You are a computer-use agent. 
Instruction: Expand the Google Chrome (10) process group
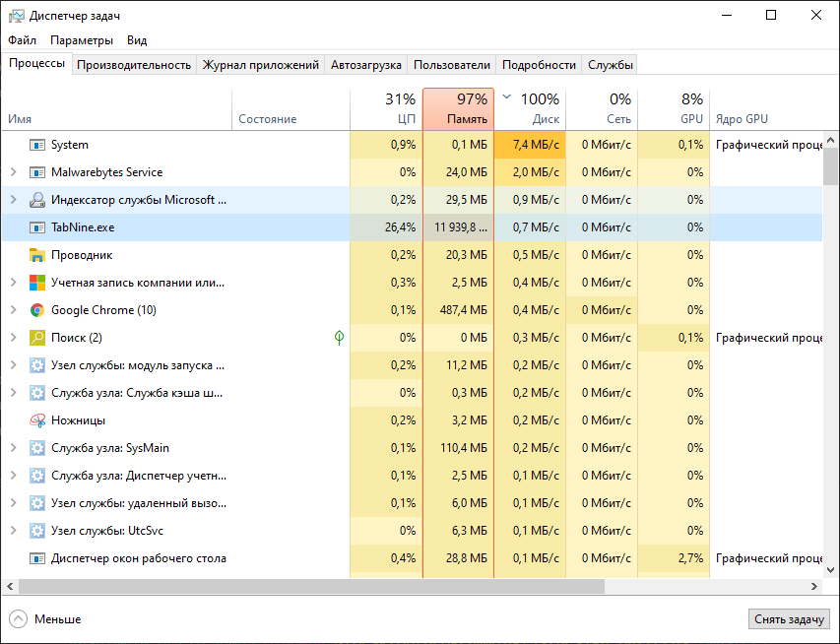14,309
